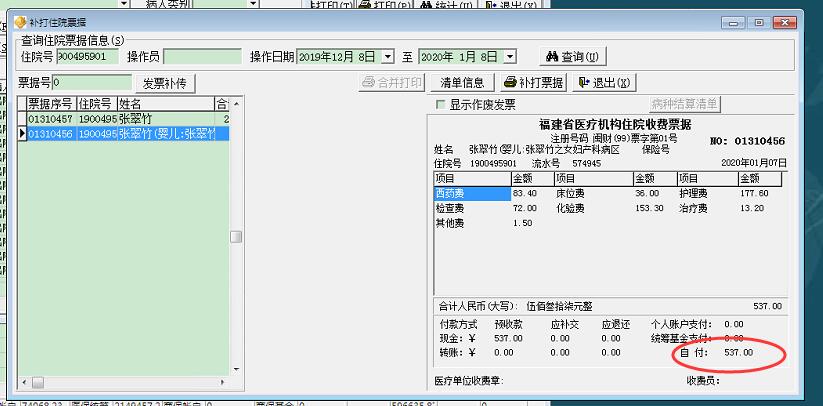
Task: Click the 查询 search button
Action: [573, 57]
